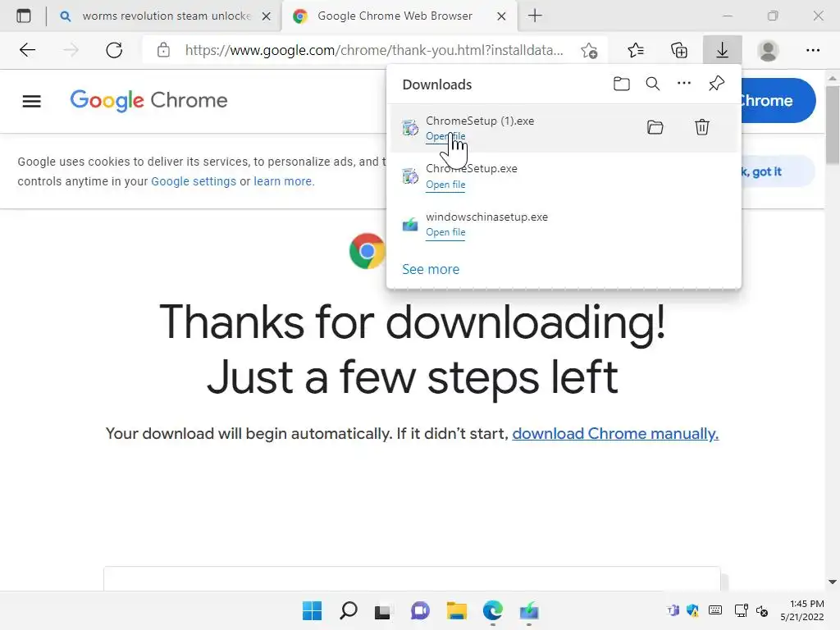Open taskbar Search
The height and width of the screenshot is (630, 840).
pyautogui.click(x=348, y=610)
